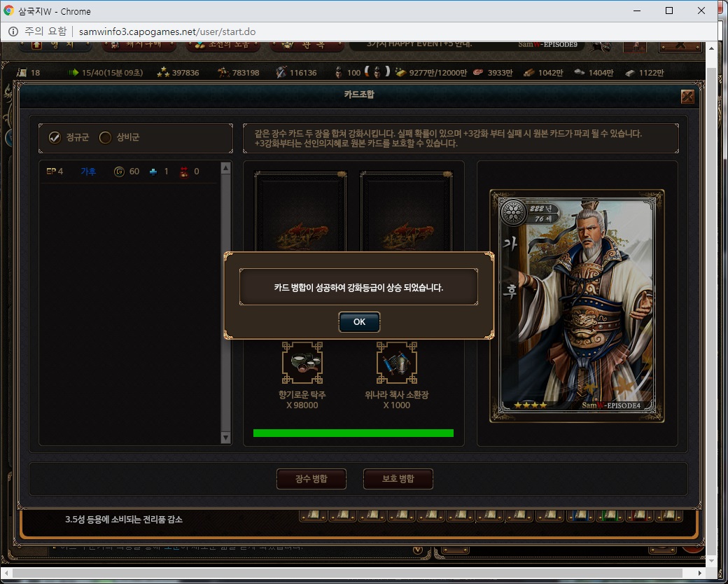The image size is (728, 584).
Task: Click the X 1000 quantity text
Action: coord(396,405)
